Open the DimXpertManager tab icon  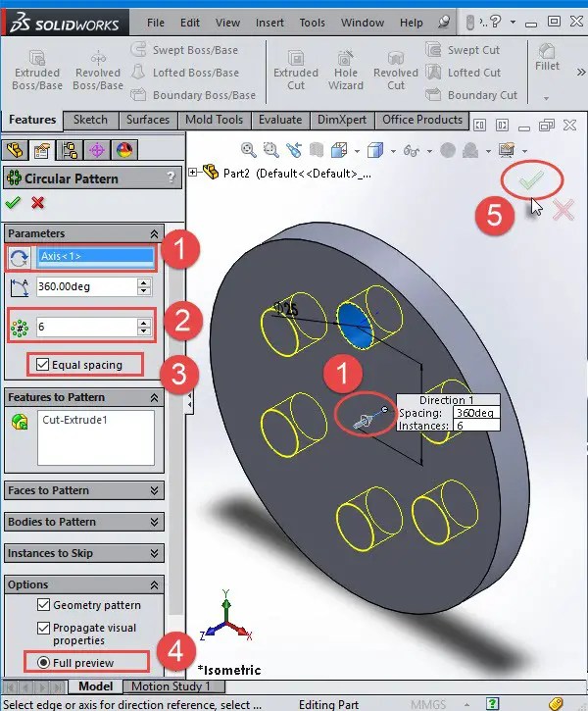tap(97, 150)
